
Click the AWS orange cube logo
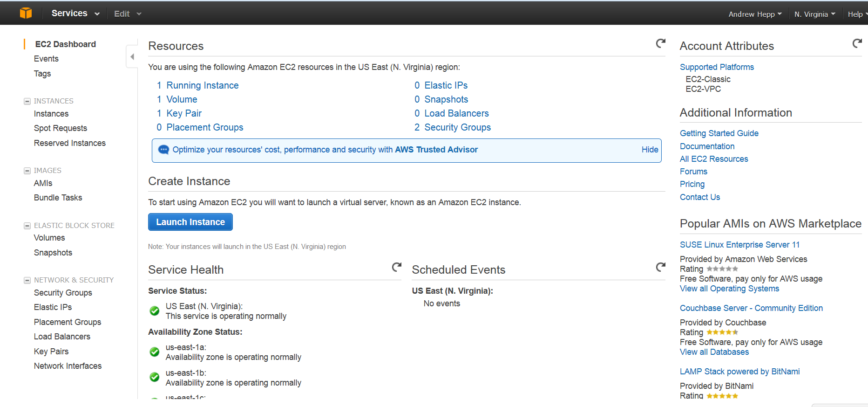[26, 13]
